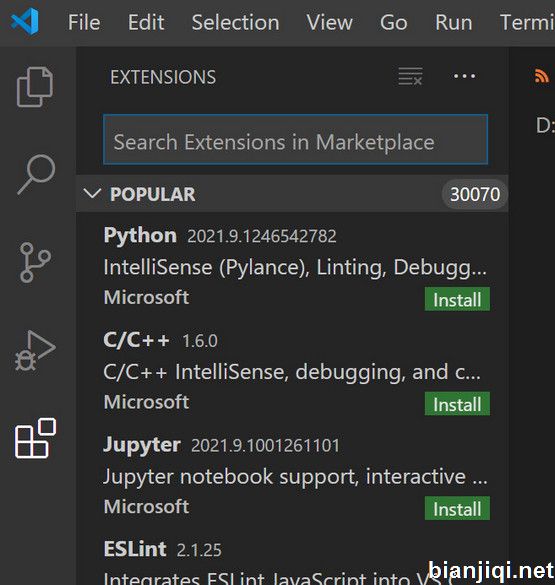
Task: Open Source Control view in activity bar
Action: pos(35,262)
